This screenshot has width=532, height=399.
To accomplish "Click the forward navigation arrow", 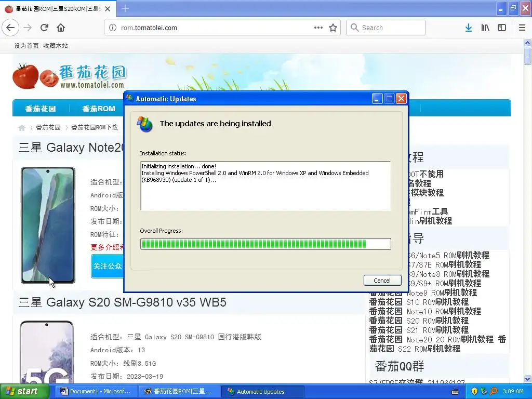I will point(28,28).
